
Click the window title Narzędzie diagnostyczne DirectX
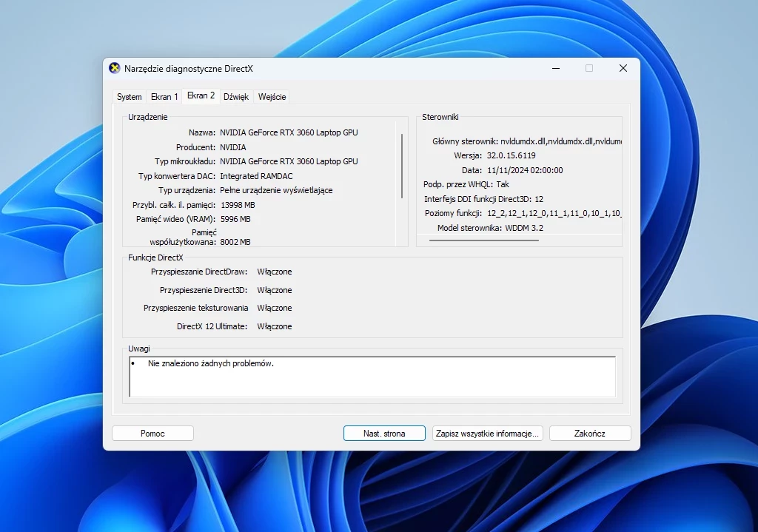189,68
